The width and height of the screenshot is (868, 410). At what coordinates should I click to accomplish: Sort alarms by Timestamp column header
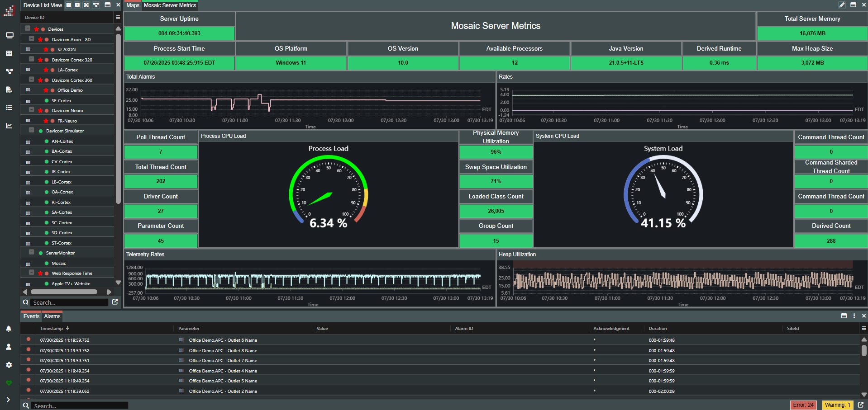click(x=51, y=329)
